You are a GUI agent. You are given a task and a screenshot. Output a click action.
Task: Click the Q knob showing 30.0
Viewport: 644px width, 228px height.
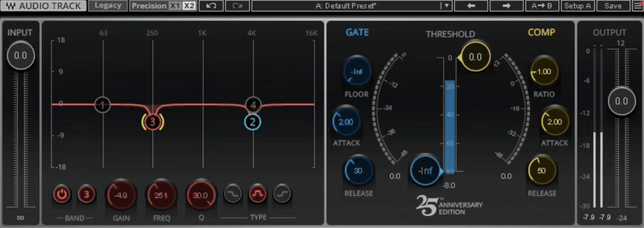(x=201, y=195)
